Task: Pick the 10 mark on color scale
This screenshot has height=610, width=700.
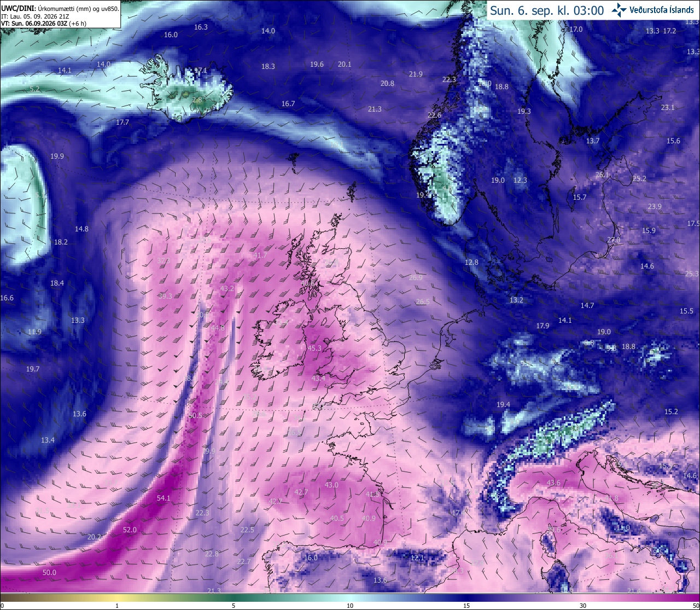Action: [x=350, y=606]
